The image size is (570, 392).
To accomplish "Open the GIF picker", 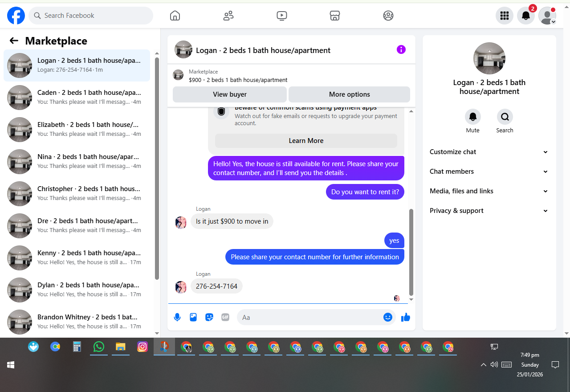I will tap(225, 317).
